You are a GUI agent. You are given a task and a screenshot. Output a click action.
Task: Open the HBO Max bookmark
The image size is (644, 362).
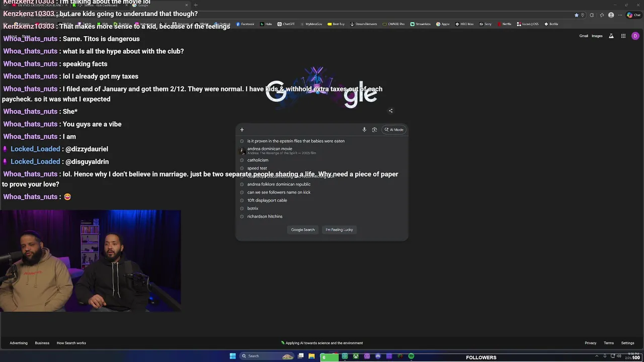point(464,24)
